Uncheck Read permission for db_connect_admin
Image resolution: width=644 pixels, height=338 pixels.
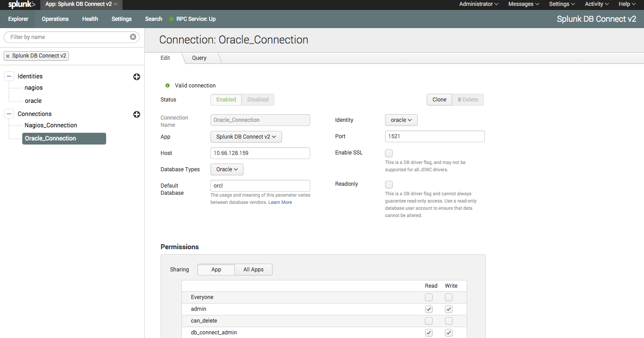pyautogui.click(x=429, y=333)
